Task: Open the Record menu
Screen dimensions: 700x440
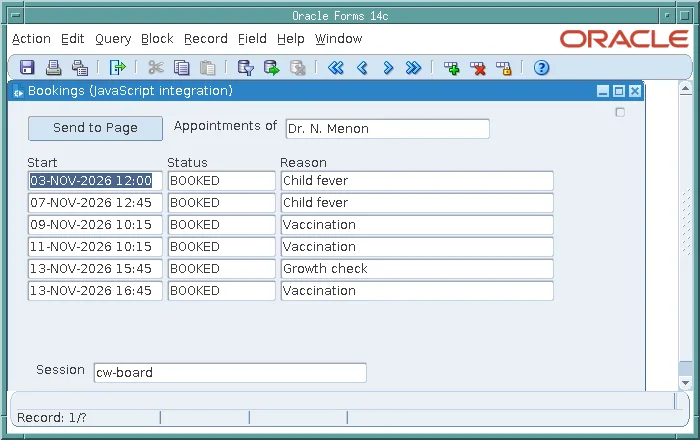Action: (206, 39)
